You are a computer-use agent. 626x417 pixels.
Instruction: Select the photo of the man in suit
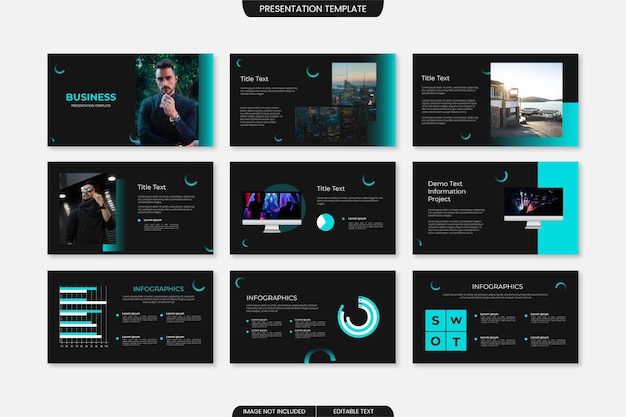click(167, 100)
